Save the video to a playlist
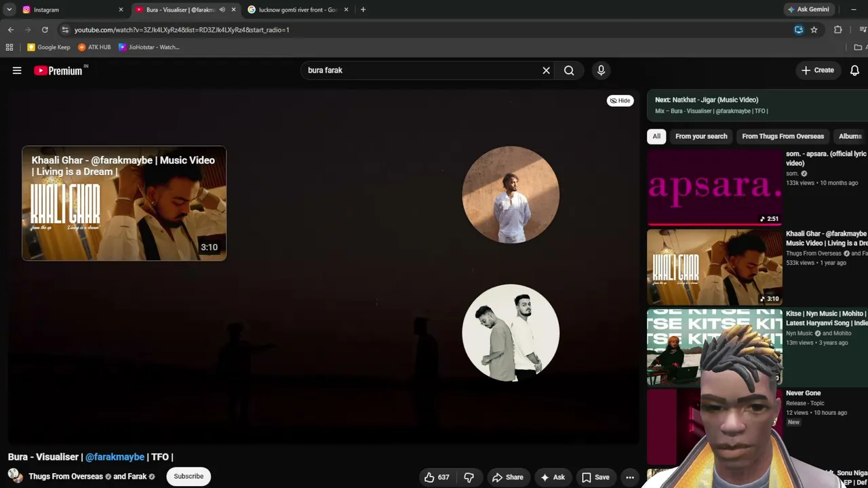868x488 pixels. click(x=595, y=477)
